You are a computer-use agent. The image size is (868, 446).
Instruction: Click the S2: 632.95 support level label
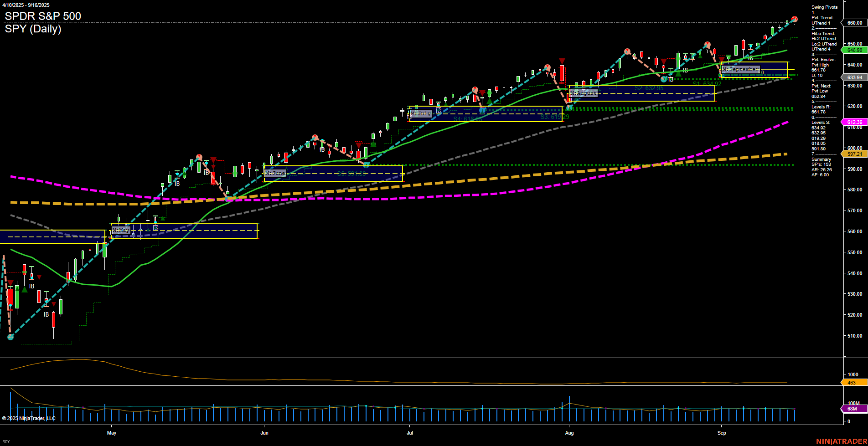pos(649,88)
